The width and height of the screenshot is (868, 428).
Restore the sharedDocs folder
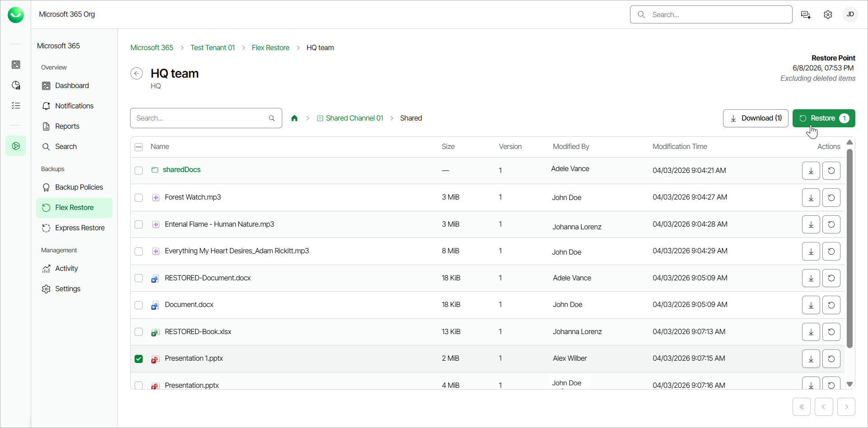point(831,171)
